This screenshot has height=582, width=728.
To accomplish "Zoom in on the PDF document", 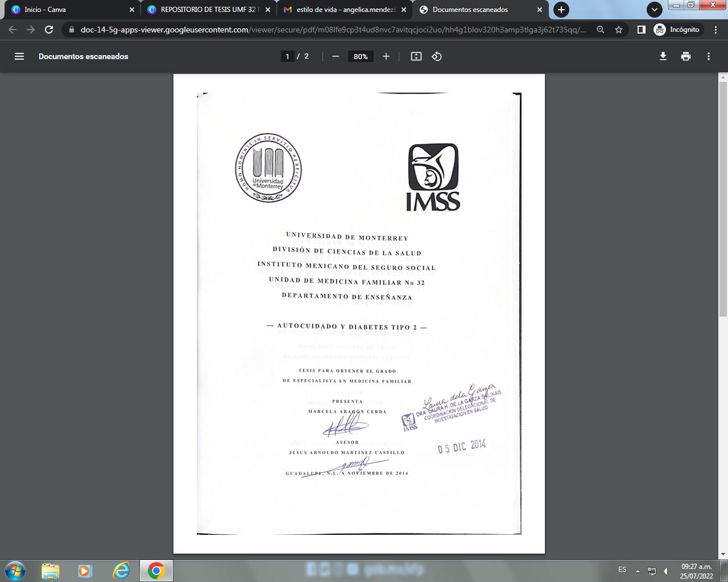I will 386,56.
